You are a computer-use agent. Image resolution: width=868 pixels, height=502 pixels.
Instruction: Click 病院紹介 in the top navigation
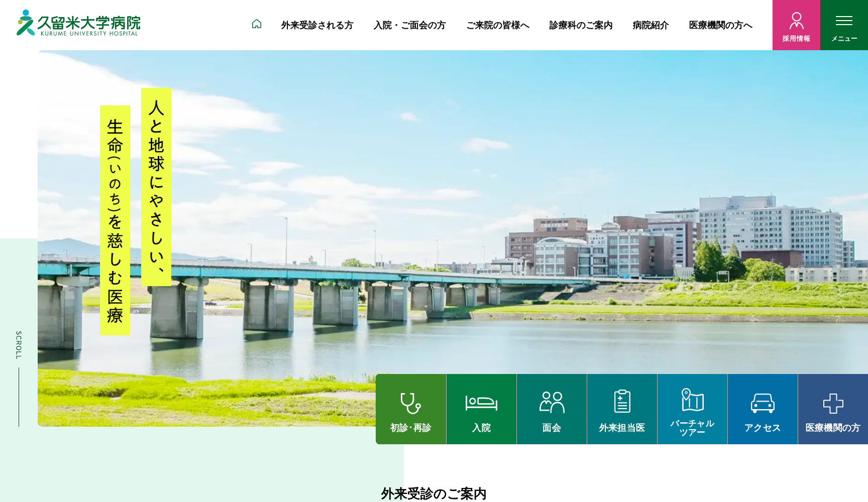[650, 25]
